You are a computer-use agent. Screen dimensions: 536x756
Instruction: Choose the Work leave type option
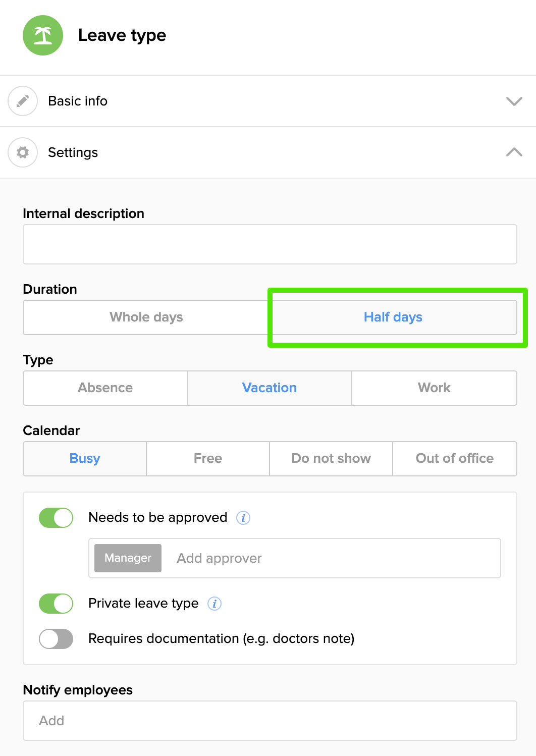point(434,388)
